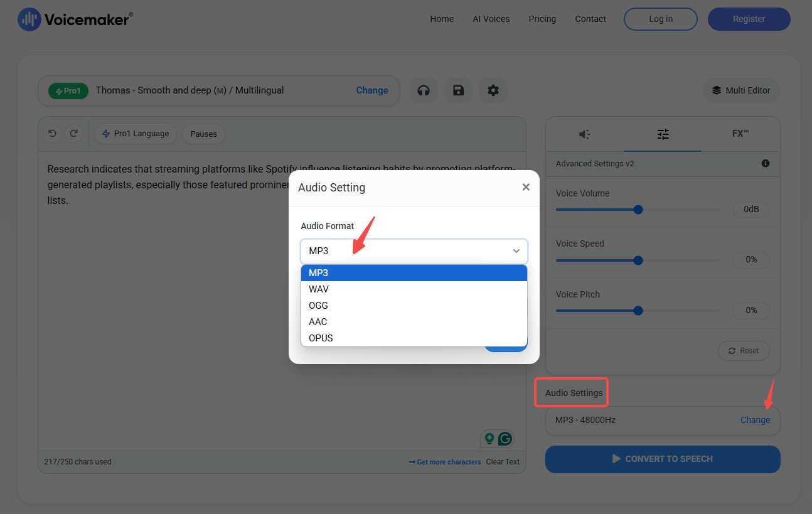The height and width of the screenshot is (514, 812).
Task: Choose OPUS audio format
Action: (414, 338)
